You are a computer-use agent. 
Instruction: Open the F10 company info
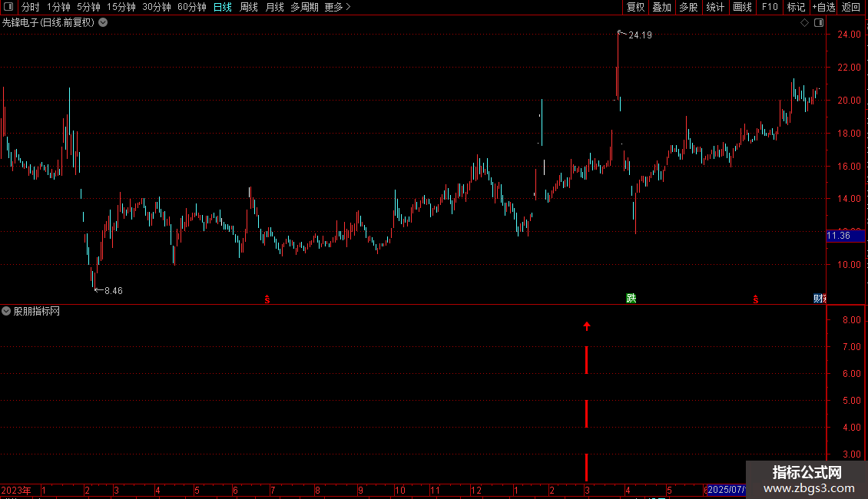click(x=770, y=7)
